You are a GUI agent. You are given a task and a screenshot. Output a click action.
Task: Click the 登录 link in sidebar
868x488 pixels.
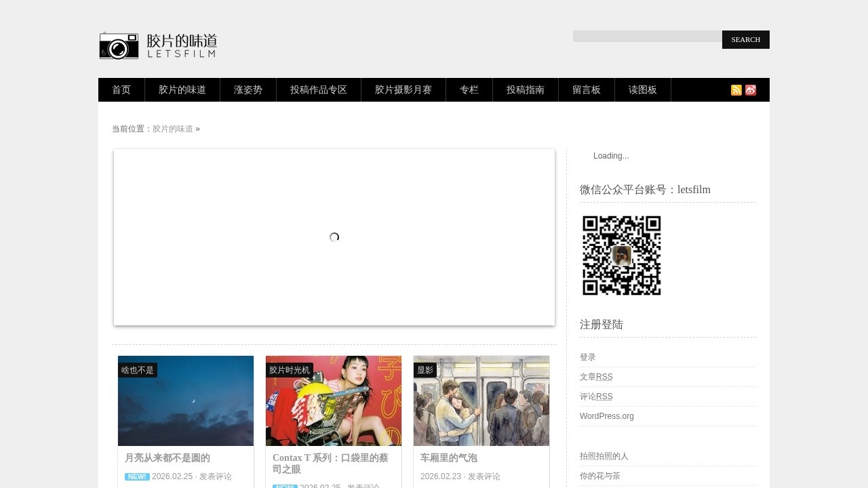click(588, 357)
